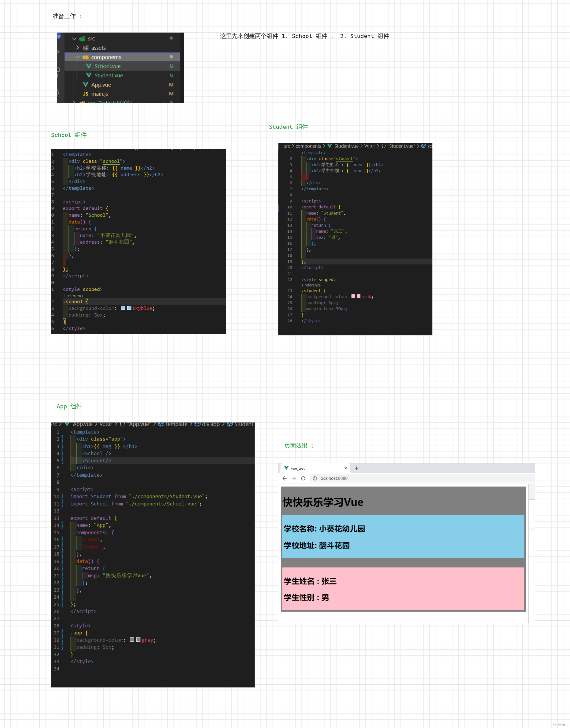Click 'components' breadcrumb in Student.vue editor
The height and width of the screenshot is (728, 570).
308,146
